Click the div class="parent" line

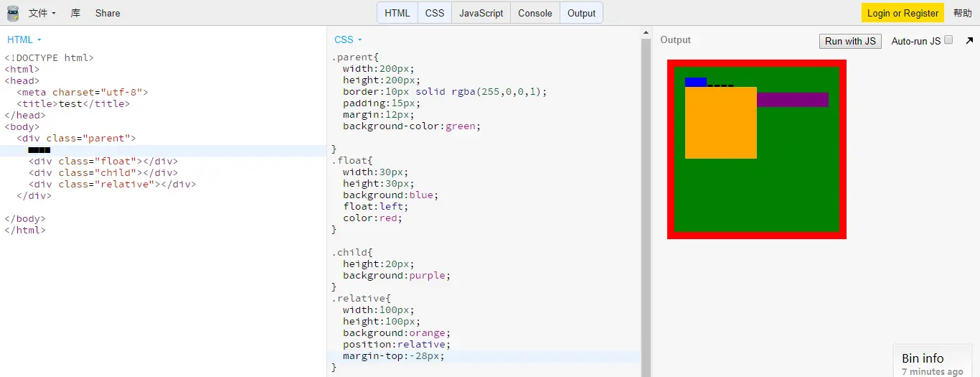tap(76, 138)
